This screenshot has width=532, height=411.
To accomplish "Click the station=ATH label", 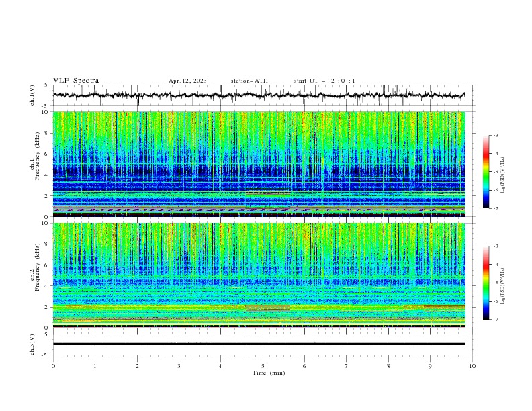I will click(249, 81).
